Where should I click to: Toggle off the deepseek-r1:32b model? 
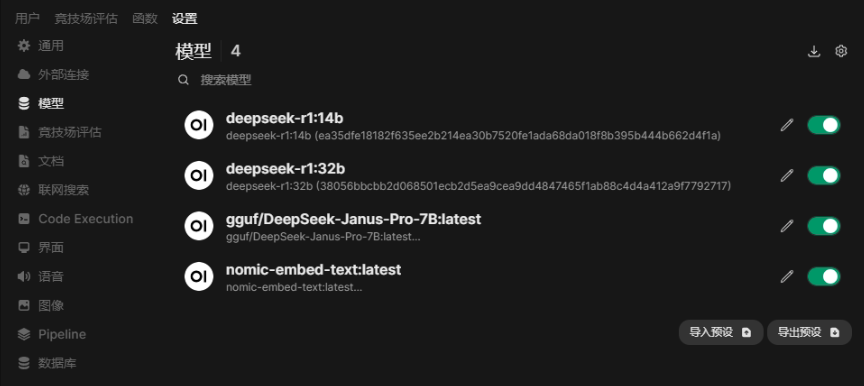[x=824, y=176]
